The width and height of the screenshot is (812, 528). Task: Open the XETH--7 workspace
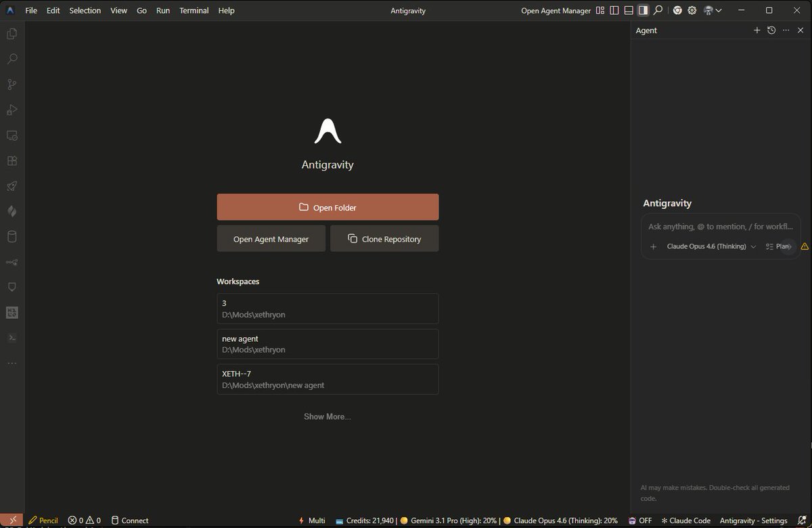pyautogui.click(x=328, y=379)
